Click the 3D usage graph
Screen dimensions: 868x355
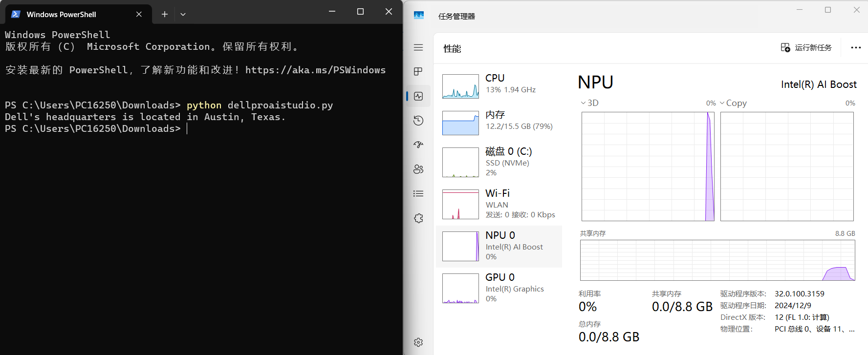point(648,167)
